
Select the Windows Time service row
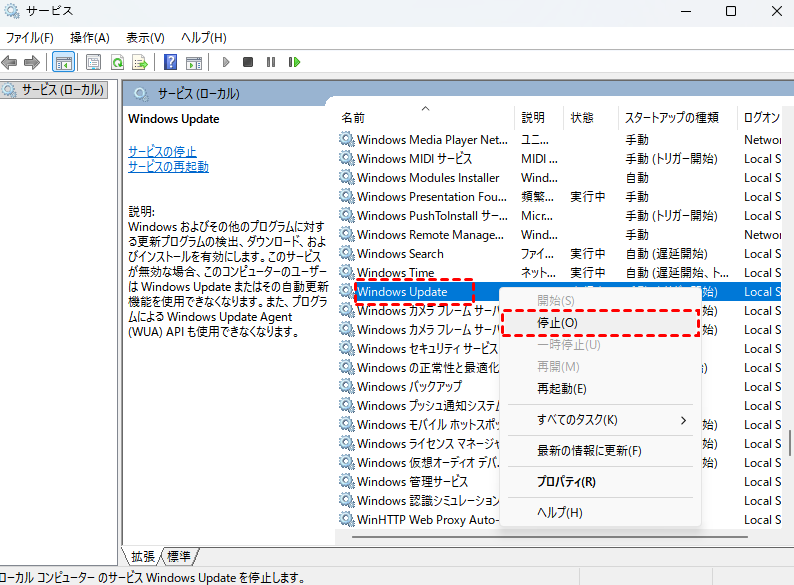560,272
